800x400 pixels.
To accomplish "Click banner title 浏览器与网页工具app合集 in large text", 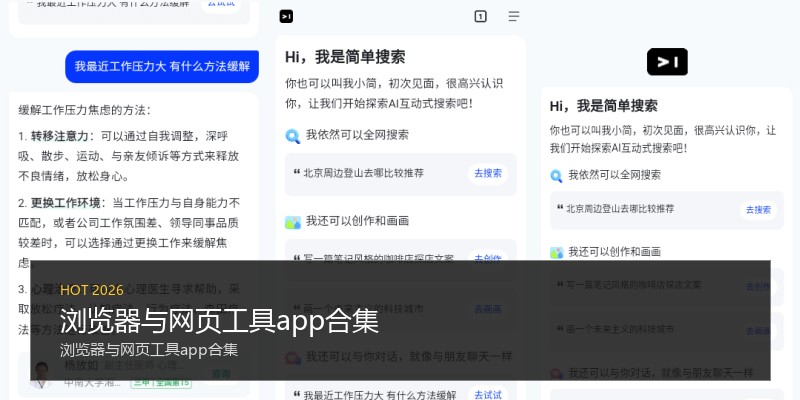I will [219, 321].
